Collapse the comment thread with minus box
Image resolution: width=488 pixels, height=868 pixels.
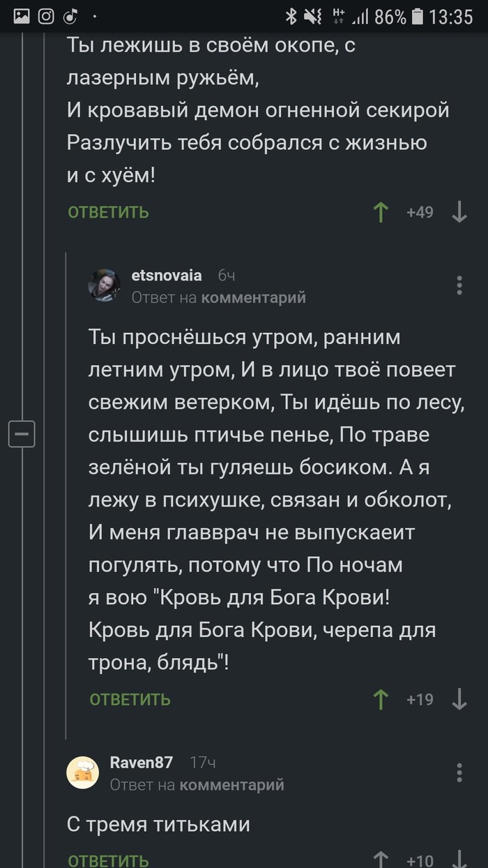(x=21, y=434)
